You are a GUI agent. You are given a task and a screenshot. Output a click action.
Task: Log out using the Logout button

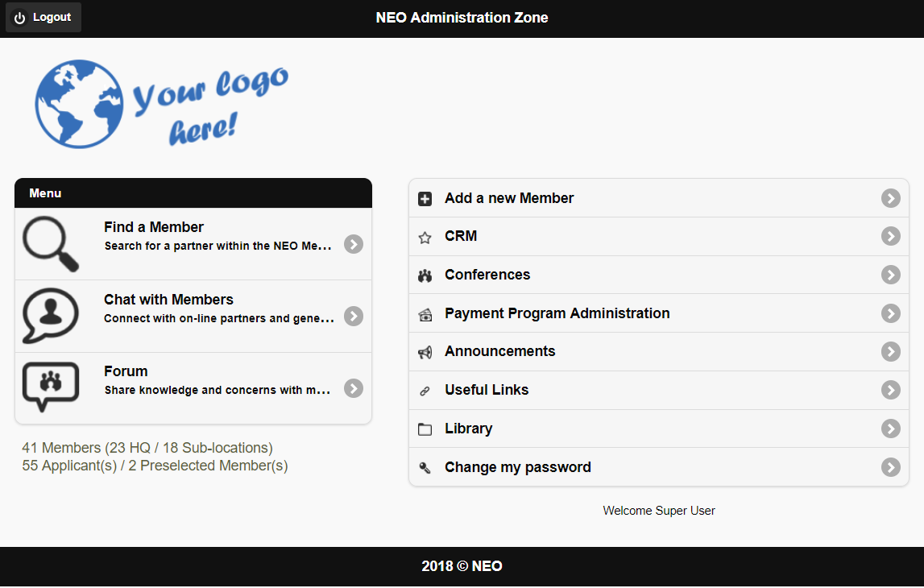(44, 17)
